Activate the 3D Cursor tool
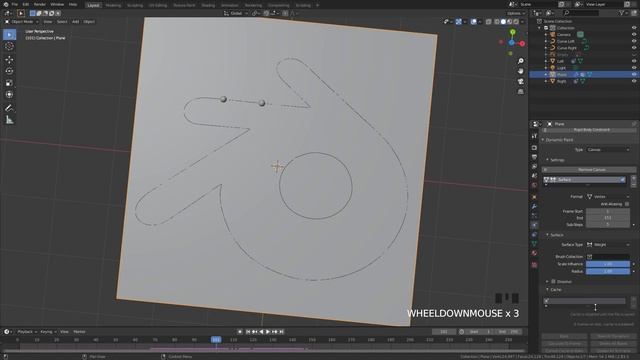 (x=9, y=47)
